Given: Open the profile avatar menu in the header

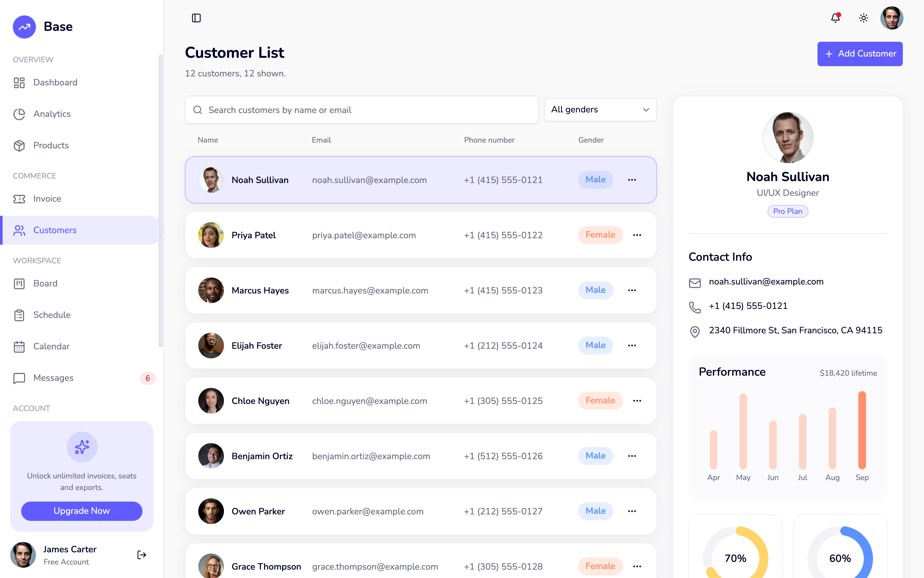Looking at the screenshot, I should (892, 18).
